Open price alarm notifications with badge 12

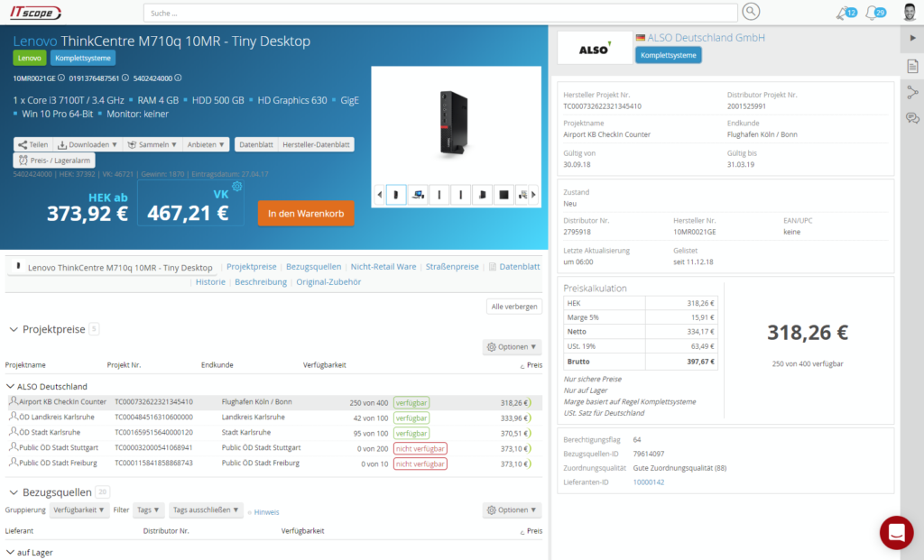(x=846, y=13)
